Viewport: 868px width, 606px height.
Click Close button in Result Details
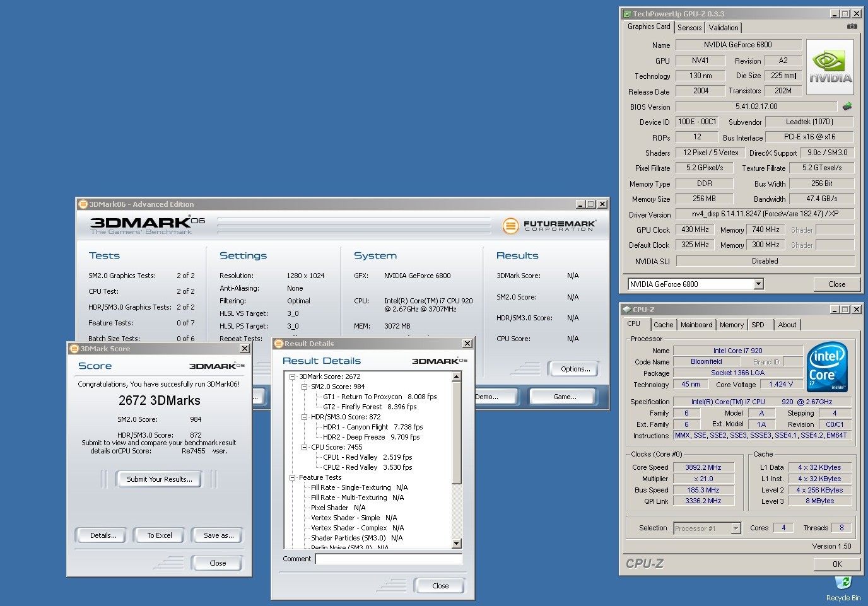click(x=440, y=586)
